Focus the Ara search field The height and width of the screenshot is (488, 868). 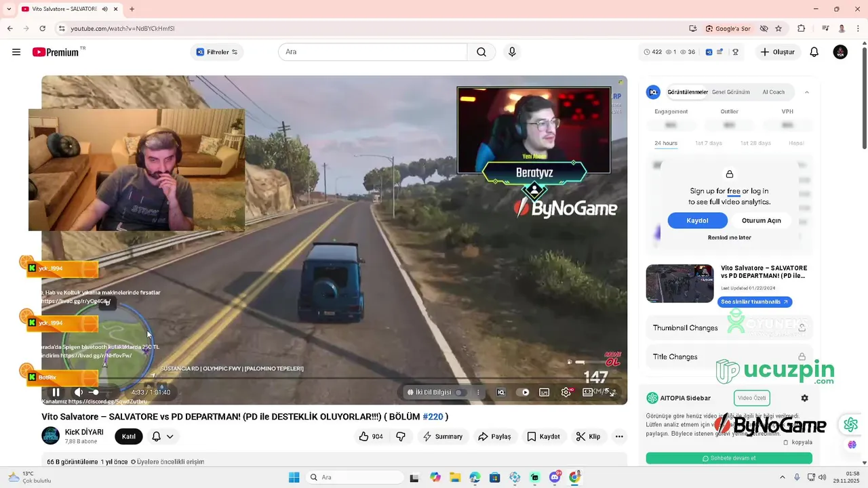point(372,52)
